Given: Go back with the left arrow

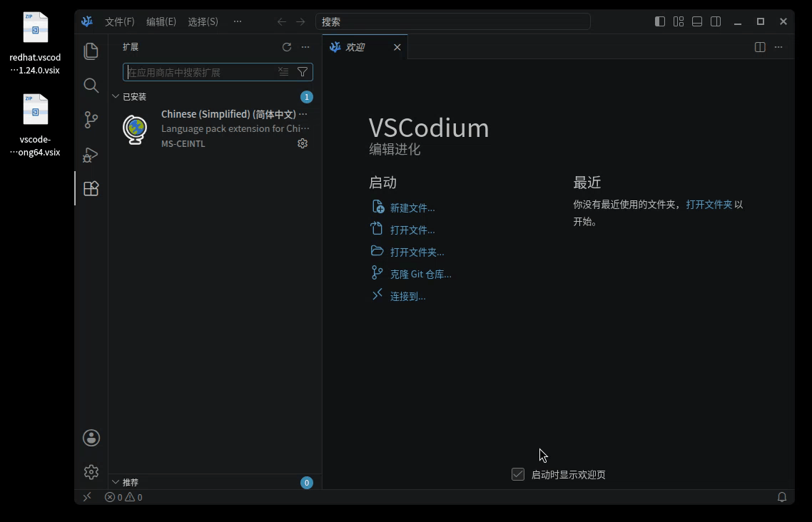Looking at the screenshot, I should click(282, 21).
